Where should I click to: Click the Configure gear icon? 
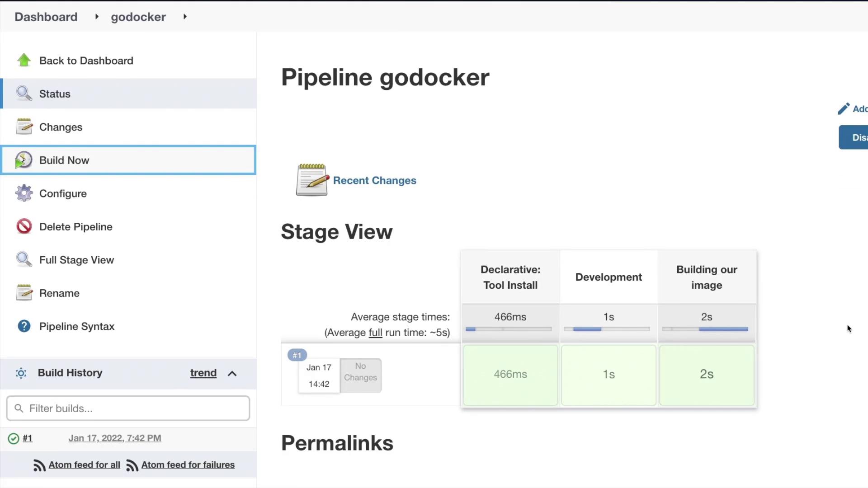coord(24,193)
